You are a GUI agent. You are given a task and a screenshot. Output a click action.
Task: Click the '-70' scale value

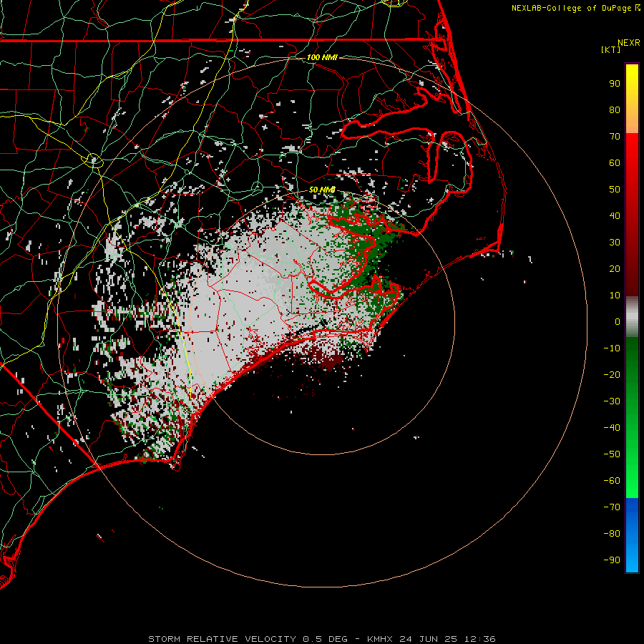point(612,507)
